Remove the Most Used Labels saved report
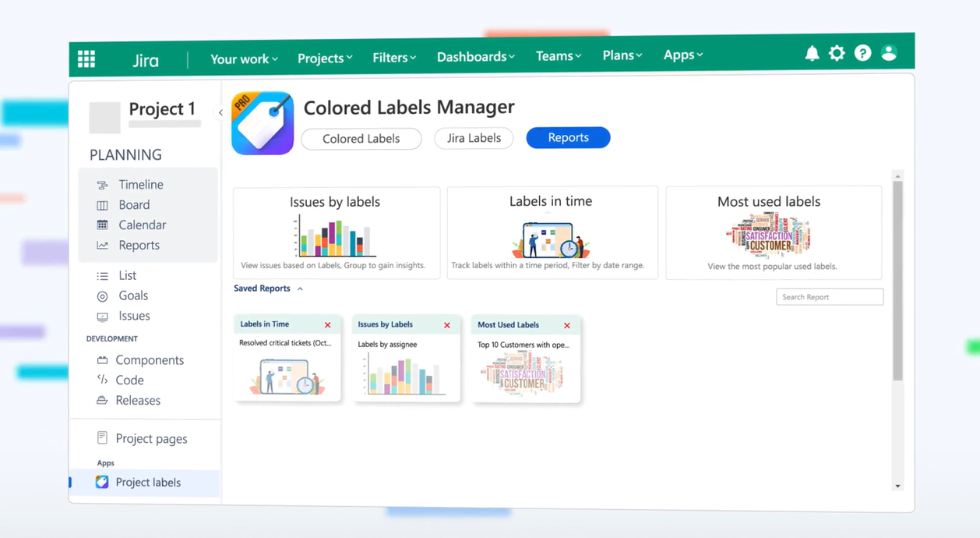Viewport: 980px width, 538px height. (567, 326)
